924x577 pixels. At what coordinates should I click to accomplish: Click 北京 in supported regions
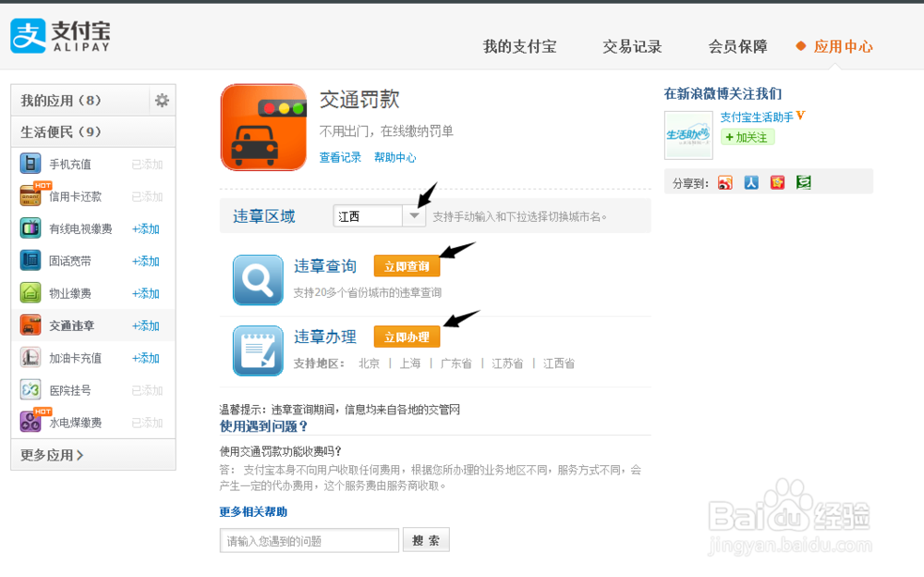coord(370,363)
